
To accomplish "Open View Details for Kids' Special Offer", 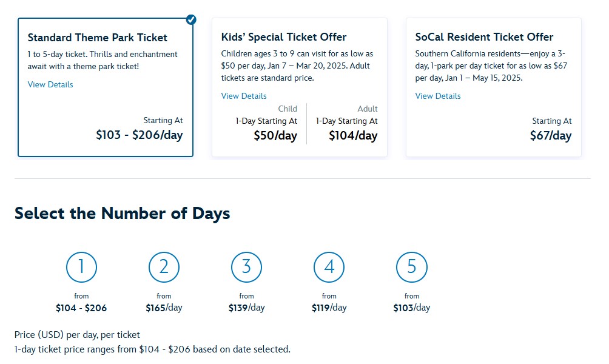I will point(244,96).
